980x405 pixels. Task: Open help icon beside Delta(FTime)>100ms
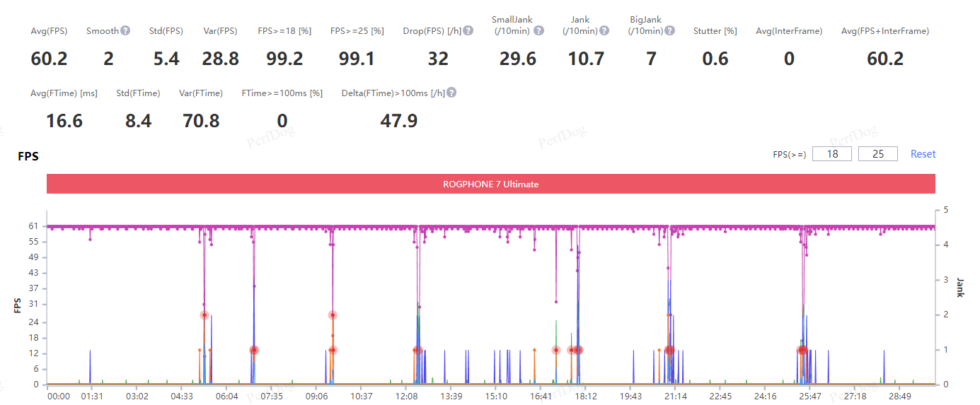coord(451,93)
